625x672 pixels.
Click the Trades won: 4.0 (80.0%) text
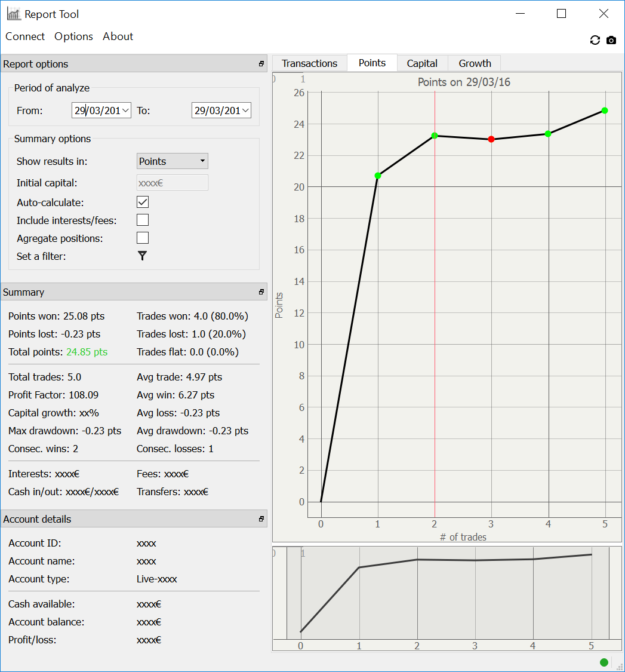pos(192,316)
